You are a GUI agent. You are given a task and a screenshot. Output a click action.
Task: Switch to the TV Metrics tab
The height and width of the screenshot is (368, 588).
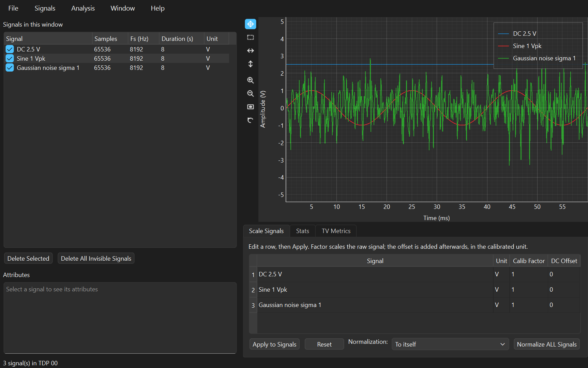coord(336,231)
